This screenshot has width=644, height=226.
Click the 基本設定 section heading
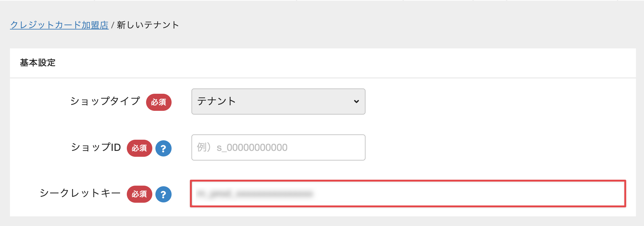(x=38, y=63)
